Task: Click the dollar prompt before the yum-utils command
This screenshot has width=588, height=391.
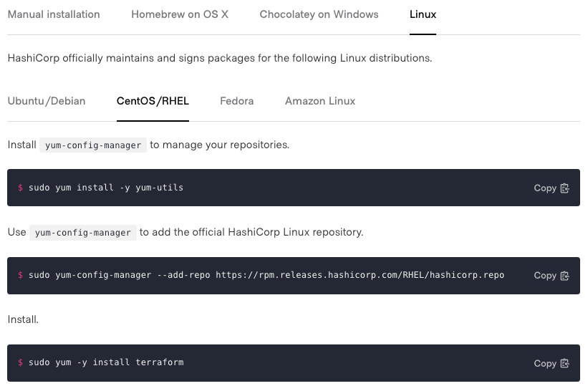Action: [x=21, y=188]
